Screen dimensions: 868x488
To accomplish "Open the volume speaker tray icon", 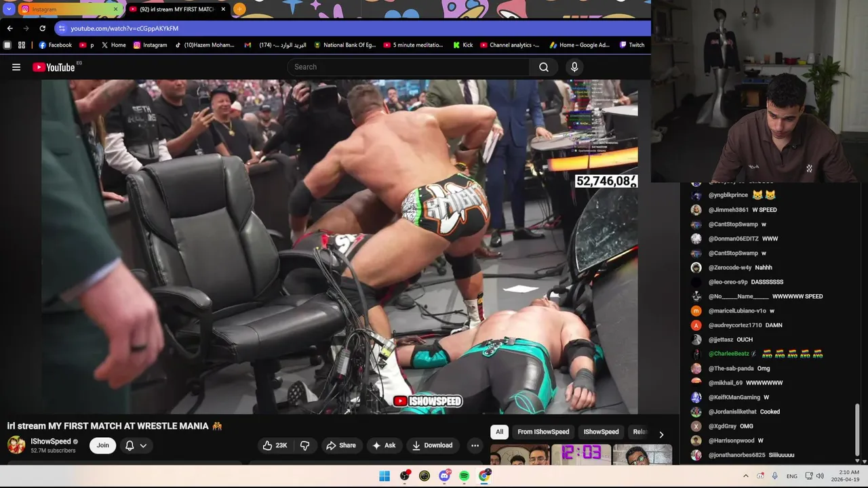I will pyautogui.click(x=820, y=476).
